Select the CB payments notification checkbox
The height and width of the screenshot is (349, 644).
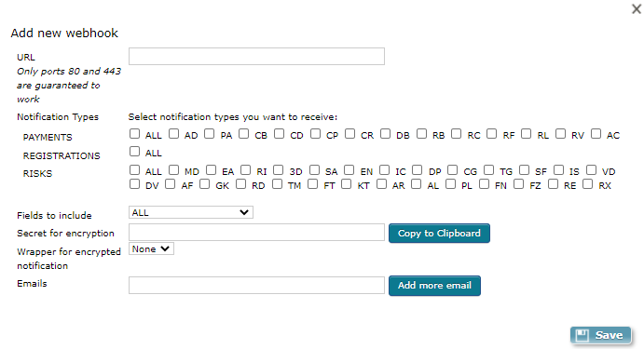(244, 134)
